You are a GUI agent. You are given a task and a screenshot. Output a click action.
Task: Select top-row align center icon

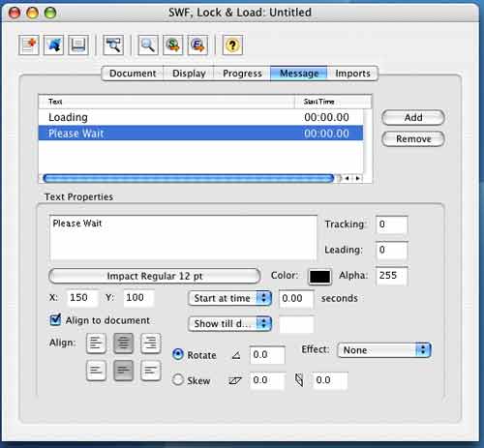click(x=123, y=343)
